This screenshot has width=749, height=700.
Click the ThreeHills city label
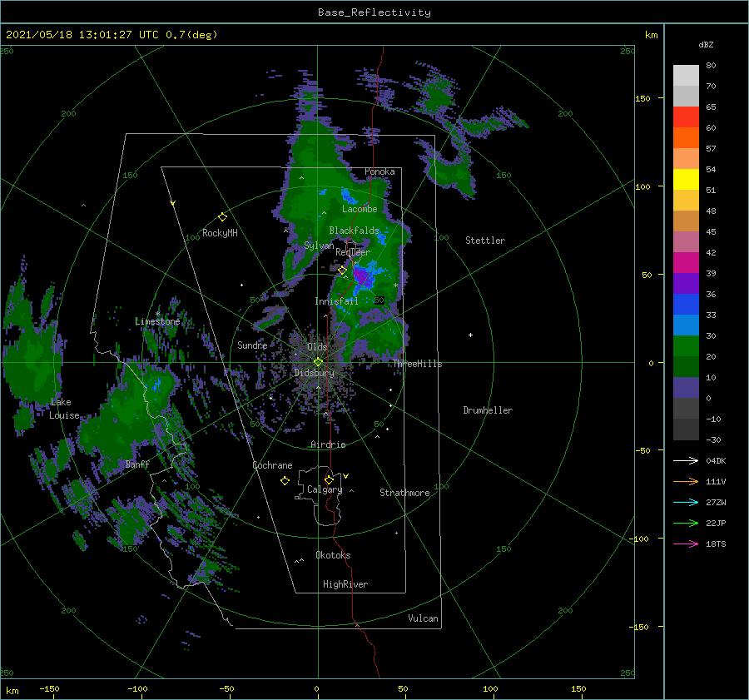[417, 364]
